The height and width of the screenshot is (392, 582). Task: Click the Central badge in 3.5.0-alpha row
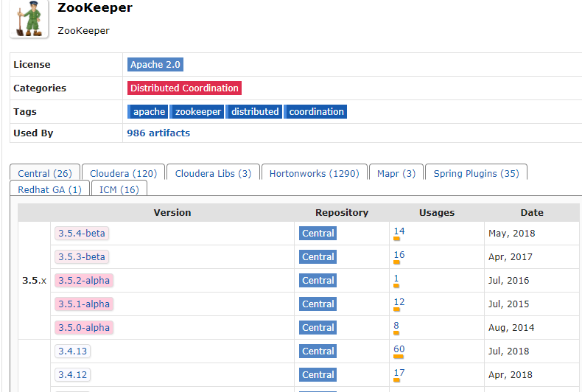click(x=318, y=327)
